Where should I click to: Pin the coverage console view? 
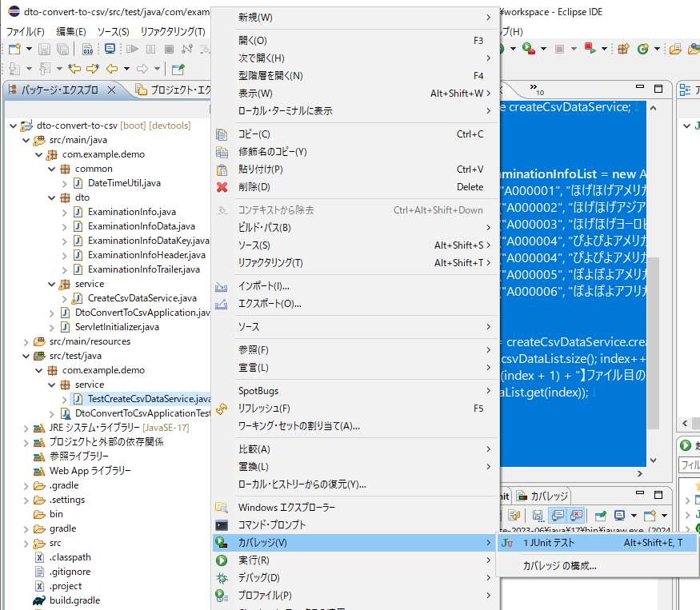coord(598,516)
